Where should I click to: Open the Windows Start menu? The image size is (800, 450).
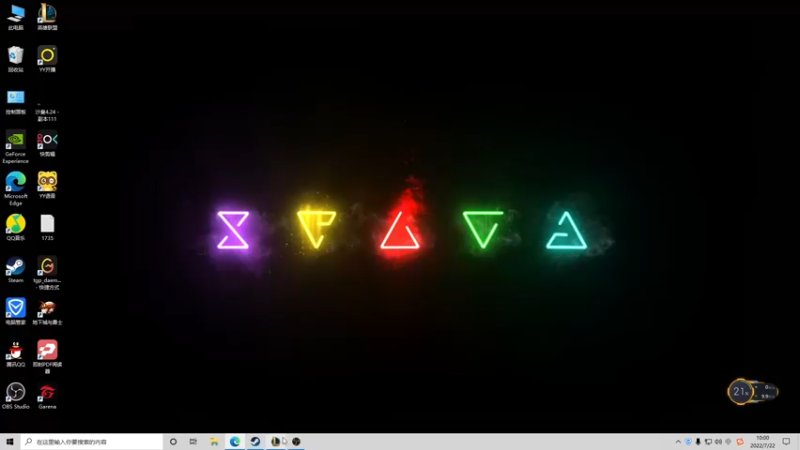tap(10, 441)
